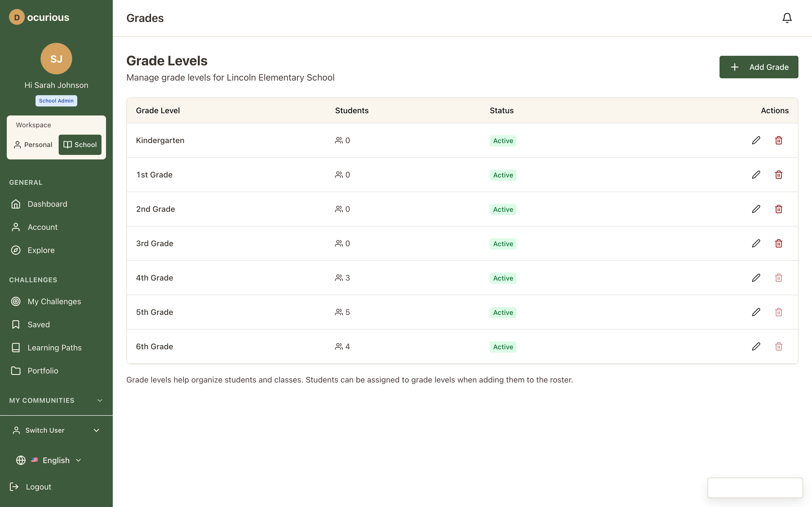Delete the 5th Grade row via trash icon

(x=778, y=312)
